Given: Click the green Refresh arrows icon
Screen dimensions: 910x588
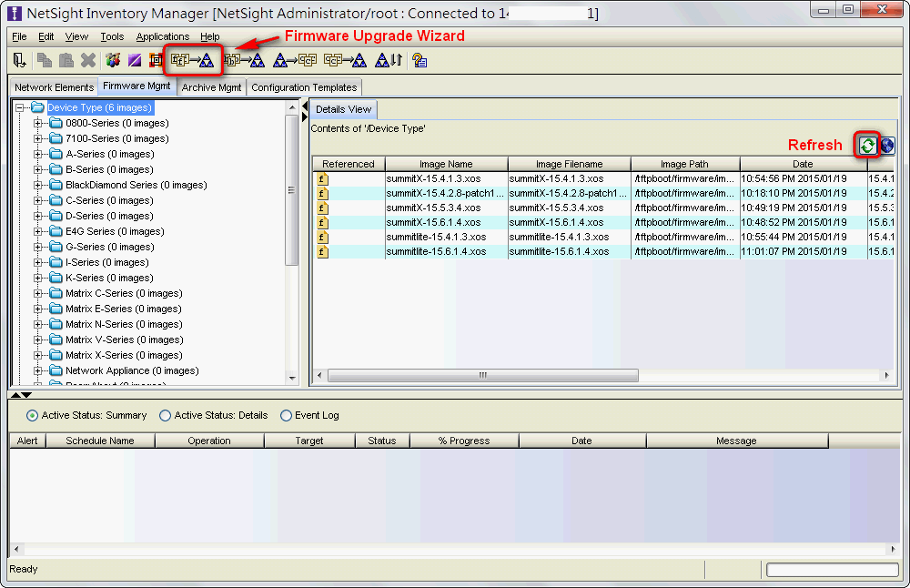Looking at the screenshot, I should (x=867, y=145).
